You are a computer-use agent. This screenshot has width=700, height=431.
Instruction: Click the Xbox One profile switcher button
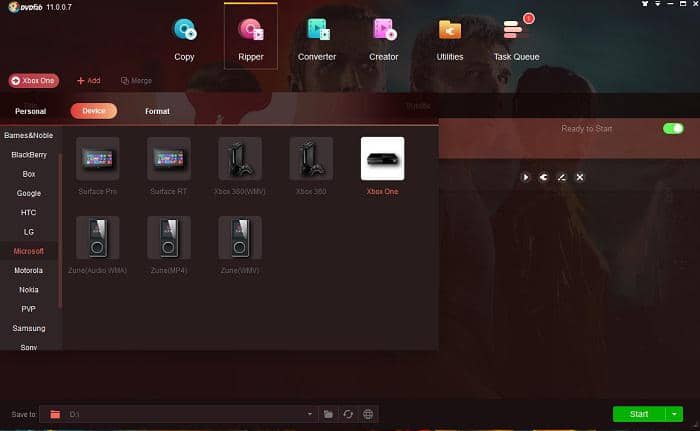(x=34, y=80)
